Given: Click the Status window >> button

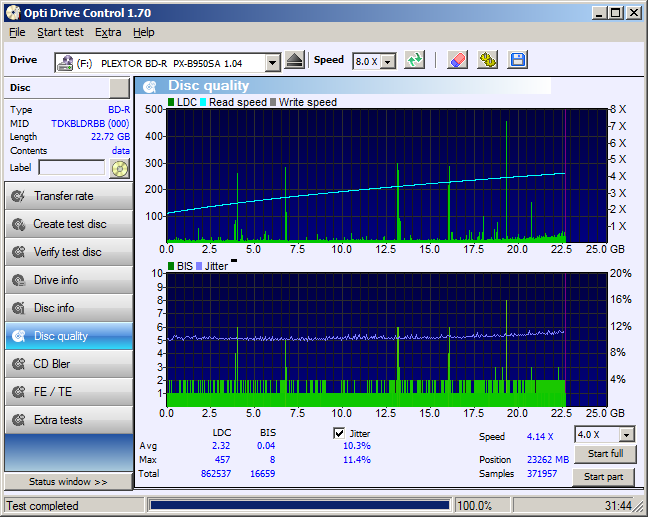Looking at the screenshot, I should 68,482.
